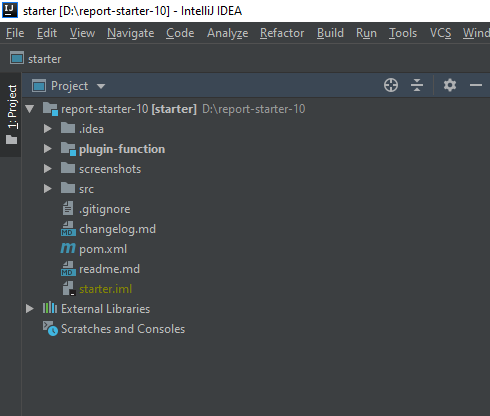Image resolution: width=490 pixels, height=416 pixels.
Task: Click the Collapse All icon
Action: click(x=417, y=85)
